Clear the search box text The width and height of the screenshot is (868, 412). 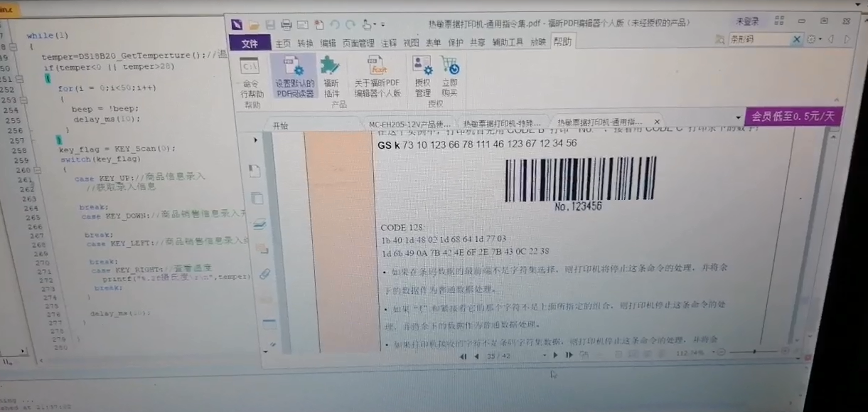coord(797,39)
